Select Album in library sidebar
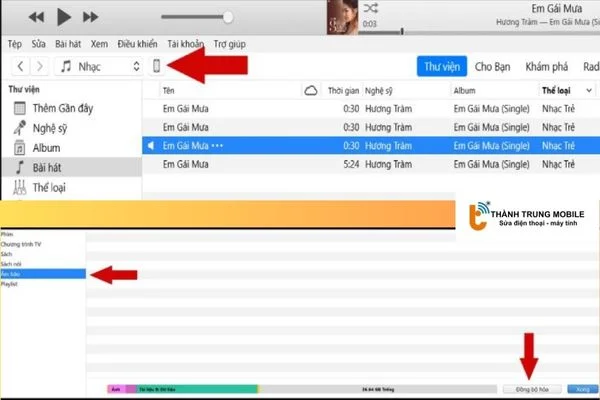 click(46, 147)
